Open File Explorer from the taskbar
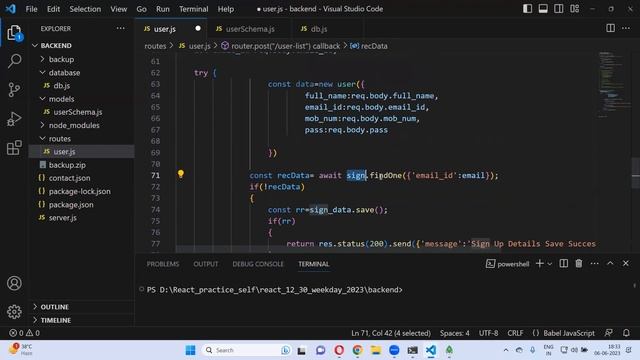 [x=376, y=350]
